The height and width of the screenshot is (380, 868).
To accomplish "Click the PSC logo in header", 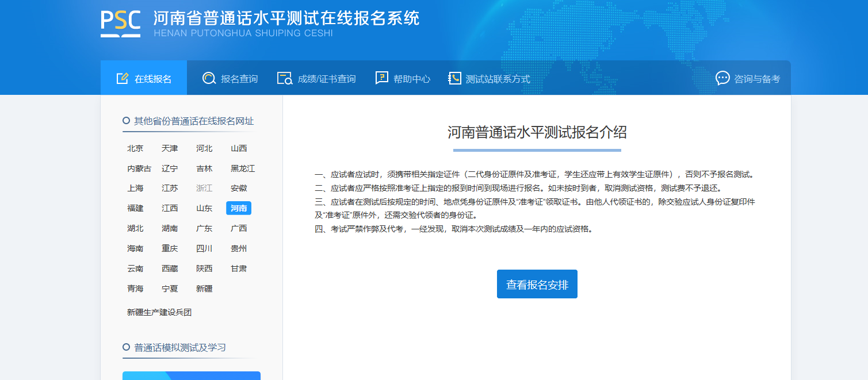I will click(121, 23).
